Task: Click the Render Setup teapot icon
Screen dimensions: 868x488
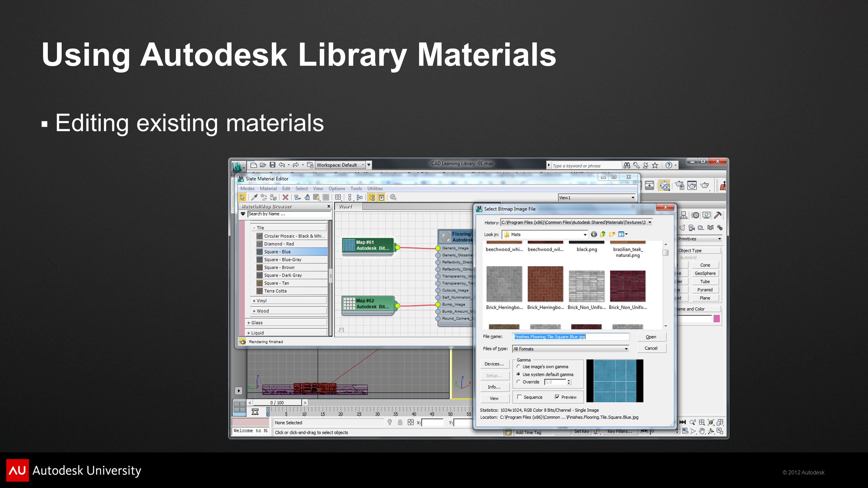Action: pyautogui.click(x=679, y=185)
